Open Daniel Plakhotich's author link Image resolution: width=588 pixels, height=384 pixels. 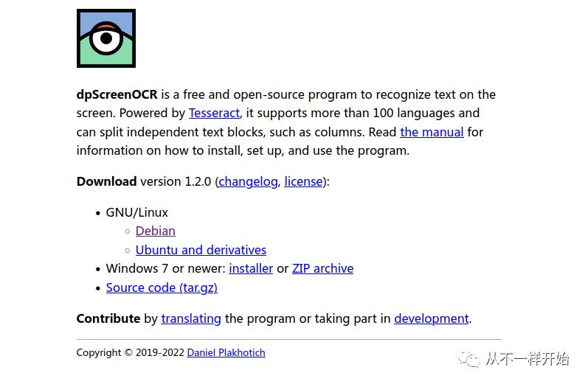[226, 353]
